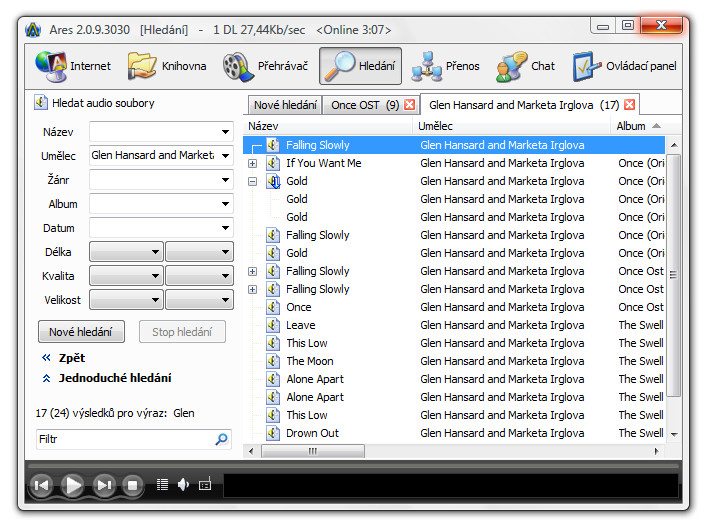Viewport: 704px width, 527px height.
Task: Open the Knihovna library section
Action: [x=167, y=66]
